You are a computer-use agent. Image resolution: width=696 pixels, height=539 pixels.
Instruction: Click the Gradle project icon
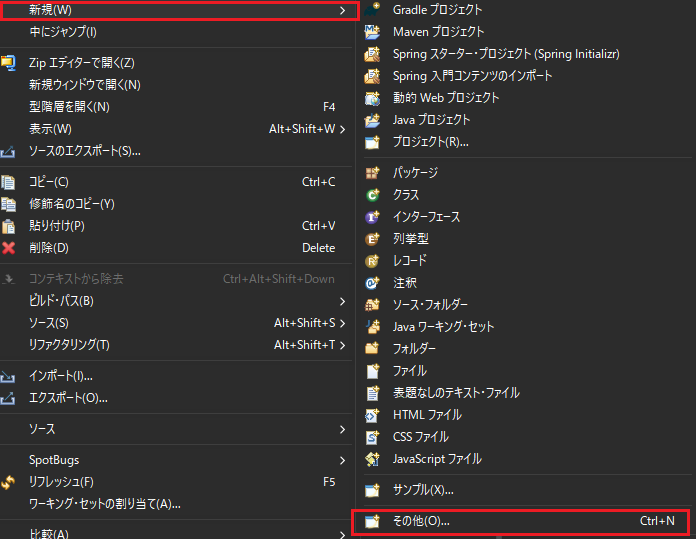[372, 9]
